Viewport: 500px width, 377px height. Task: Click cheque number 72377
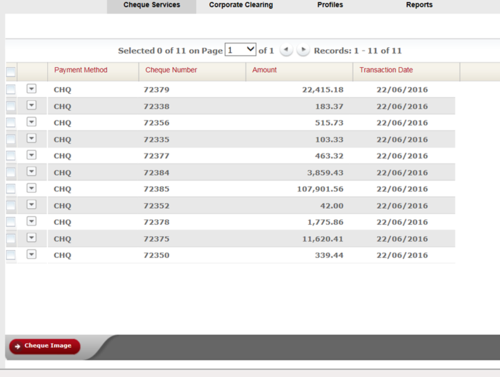156,156
